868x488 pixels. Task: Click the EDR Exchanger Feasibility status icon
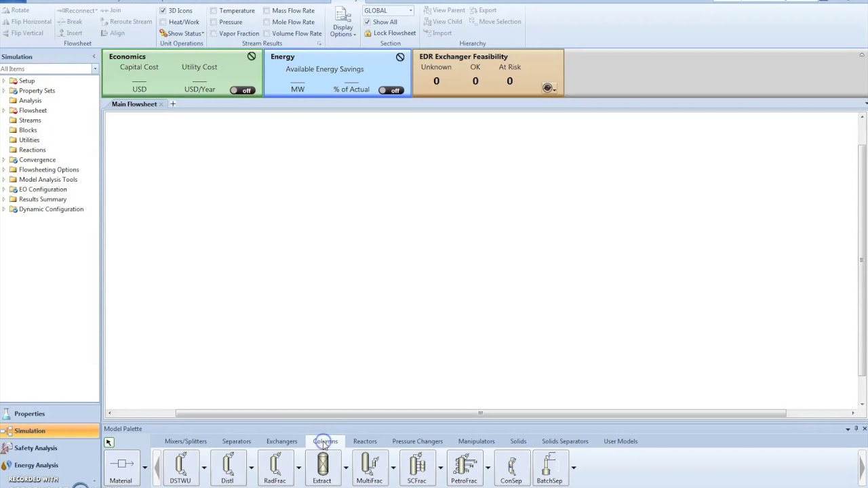(548, 87)
